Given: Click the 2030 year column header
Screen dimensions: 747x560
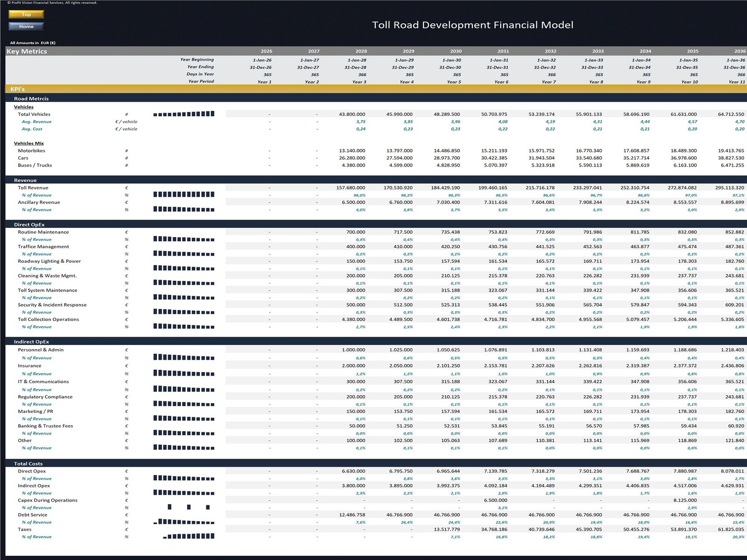Looking at the screenshot, I should (x=456, y=51).
